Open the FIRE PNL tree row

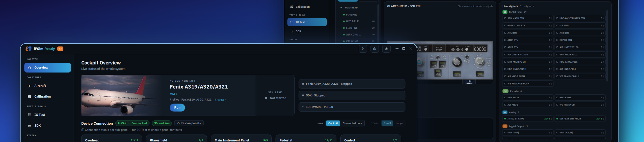(x=359, y=15)
